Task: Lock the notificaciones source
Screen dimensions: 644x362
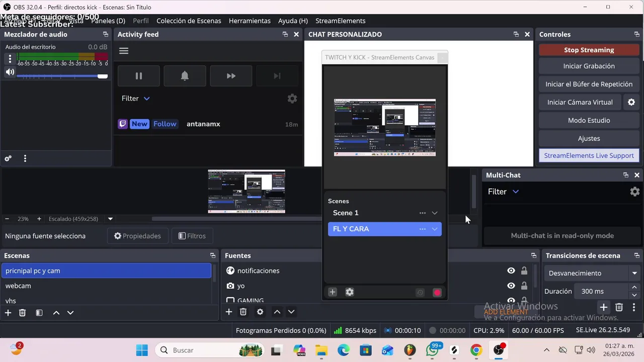Action: coord(524,270)
